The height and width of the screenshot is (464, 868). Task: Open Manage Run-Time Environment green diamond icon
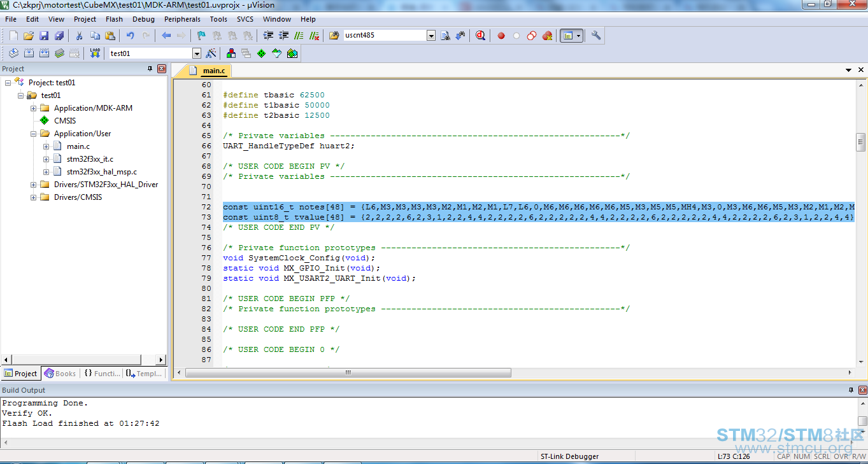click(x=261, y=53)
